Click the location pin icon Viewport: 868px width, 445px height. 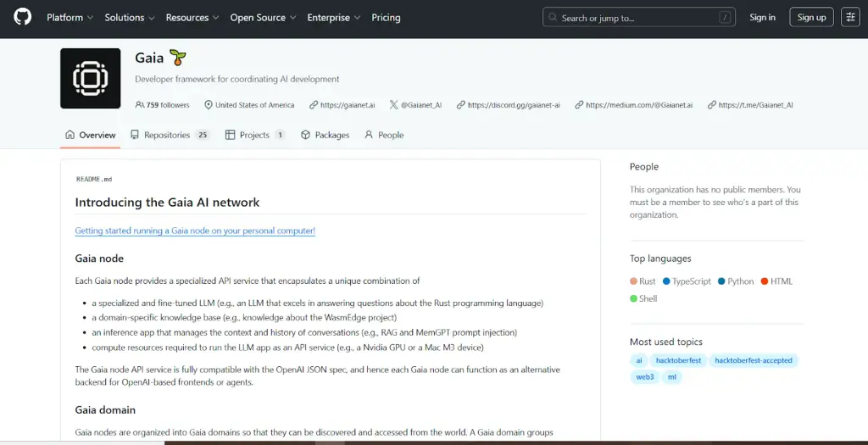pos(209,104)
